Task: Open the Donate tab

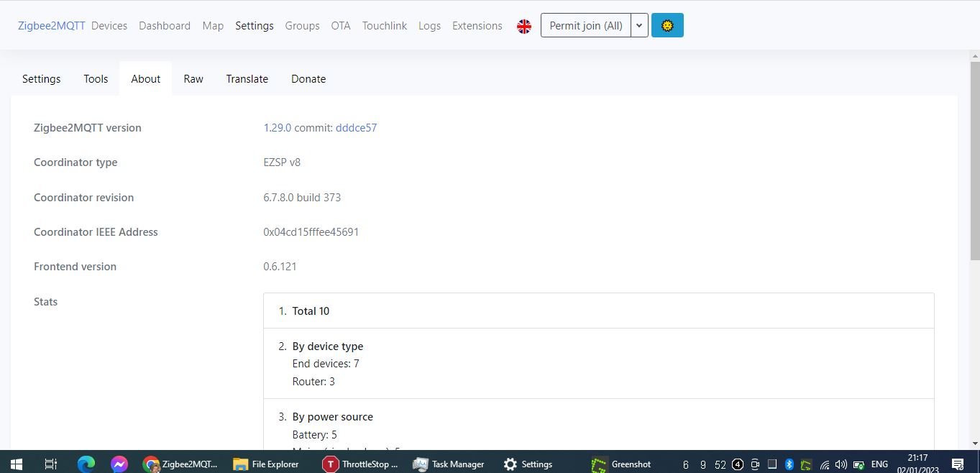Action: (308, 78)
